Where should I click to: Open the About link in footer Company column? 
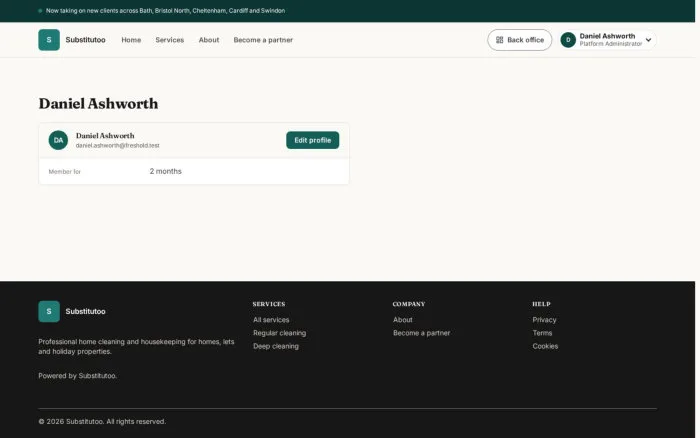click(403, 320)
